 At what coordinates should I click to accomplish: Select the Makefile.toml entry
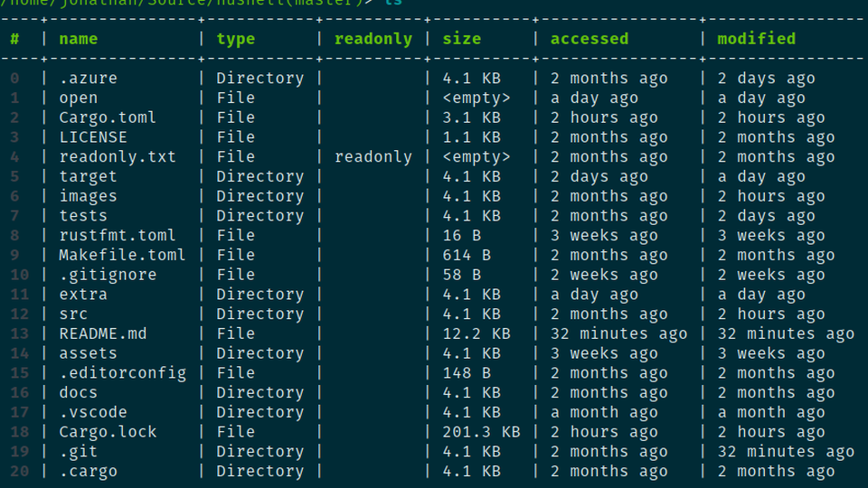[122, 255]
